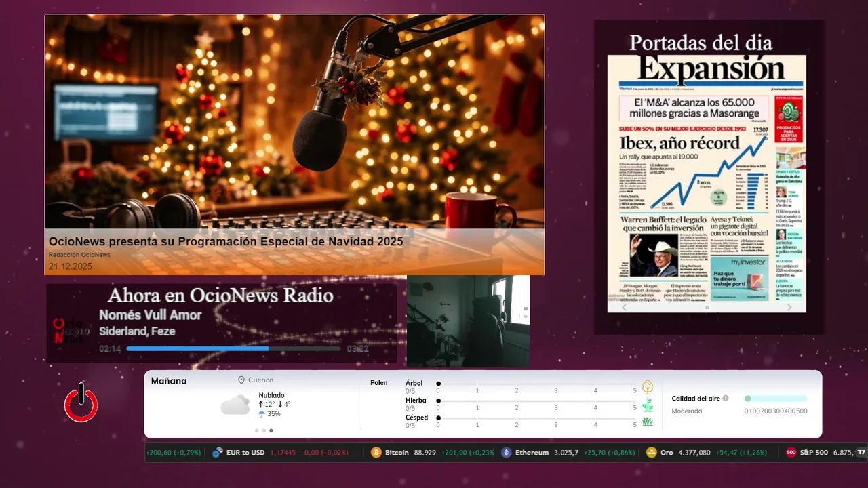Click the Ahora en OcioNews Radio heading
This screenshot has width=868, height=488.
click(x=220, y=296)
